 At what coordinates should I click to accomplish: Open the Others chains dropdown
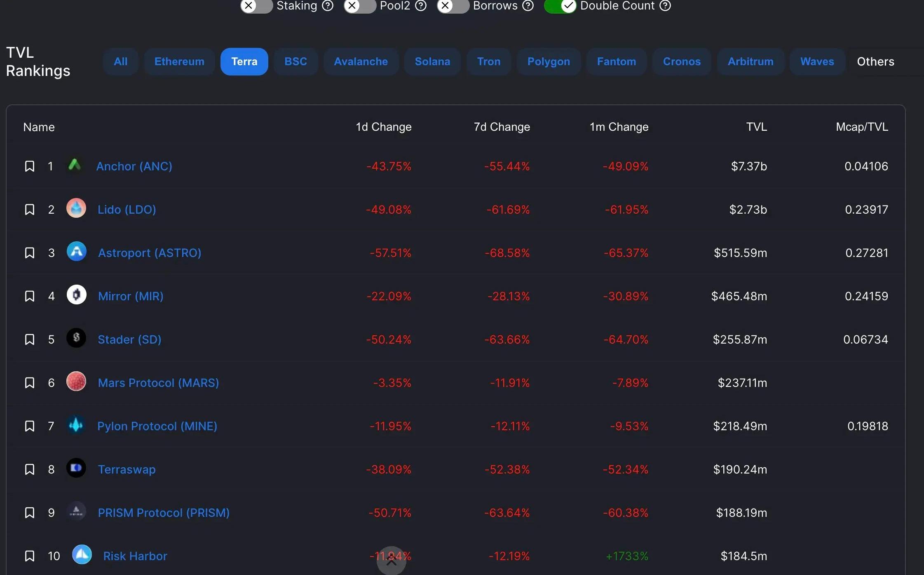coord(875,62)
